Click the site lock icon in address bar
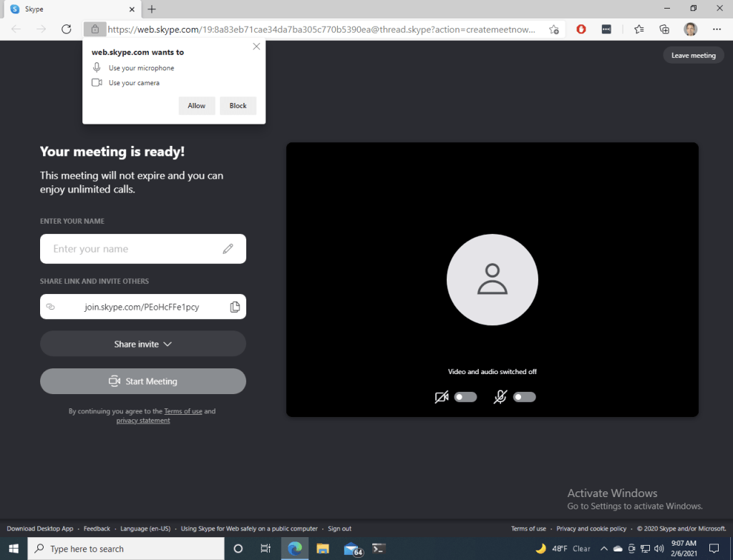733x560 pixels. (94, 29)
